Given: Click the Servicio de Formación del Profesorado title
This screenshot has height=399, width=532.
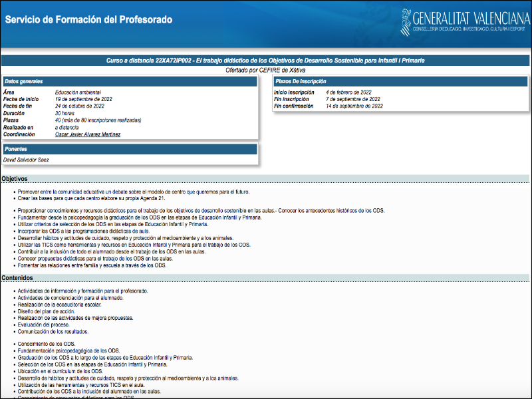Looking at the screenshot, I should pos(88,20).
